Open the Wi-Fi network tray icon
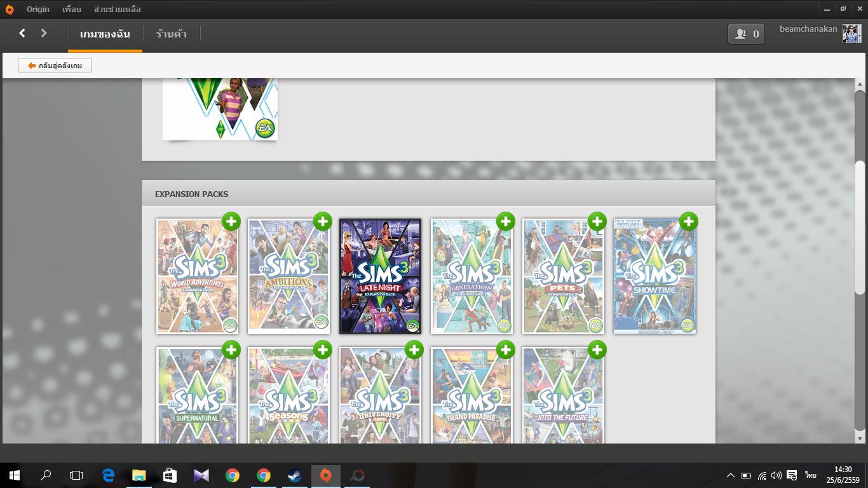Image resolution: width=868 pixels, height=488 pixels. [761, 475]
